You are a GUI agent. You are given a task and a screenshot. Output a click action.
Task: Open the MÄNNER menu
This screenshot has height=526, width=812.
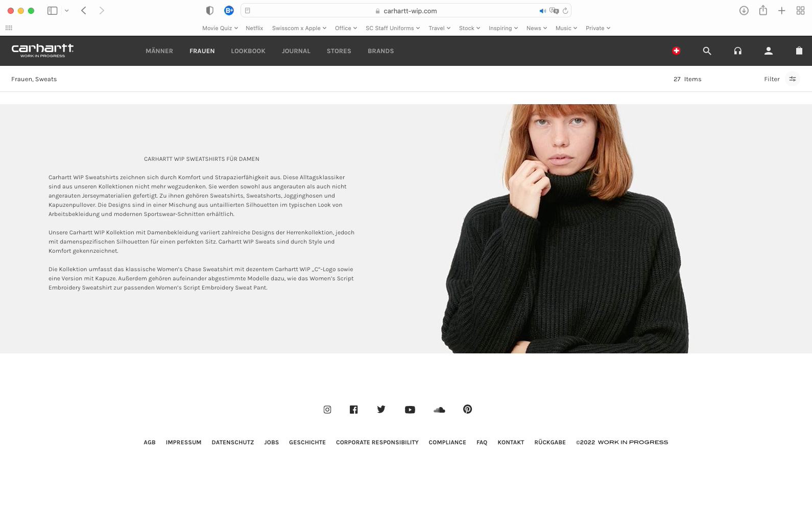(x=159, y=51)
